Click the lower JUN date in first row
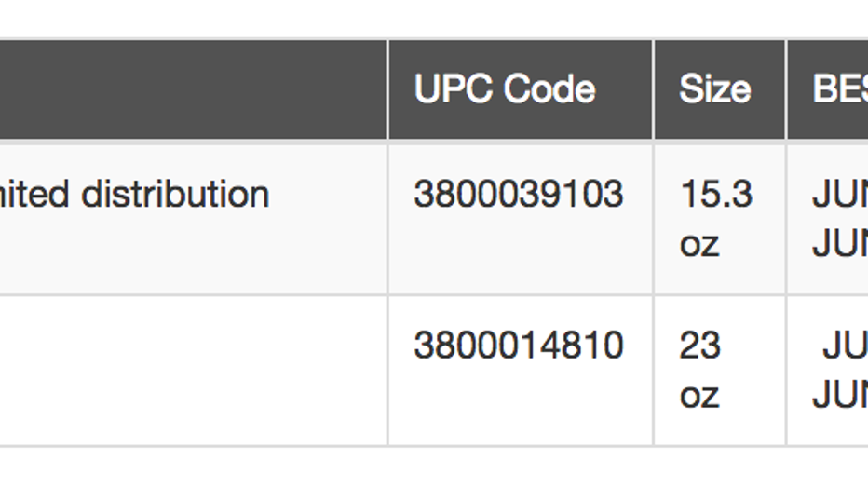 [x=839, y=244]
